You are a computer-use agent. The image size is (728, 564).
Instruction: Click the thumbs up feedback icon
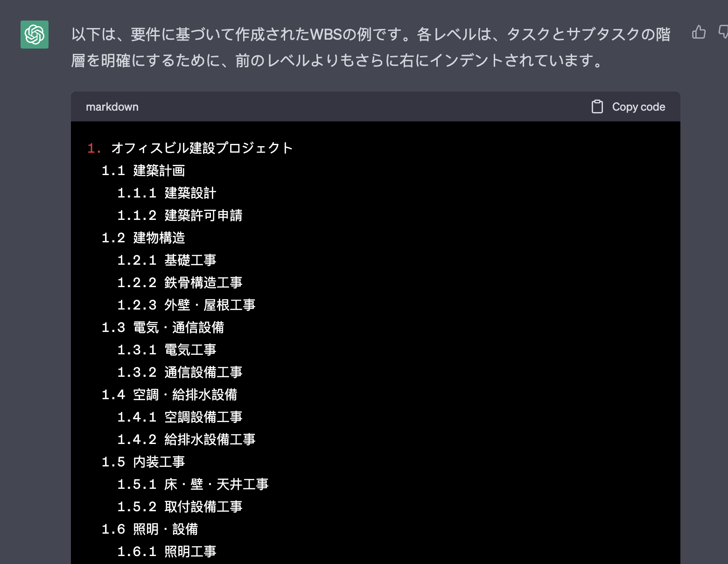point(699,32)
